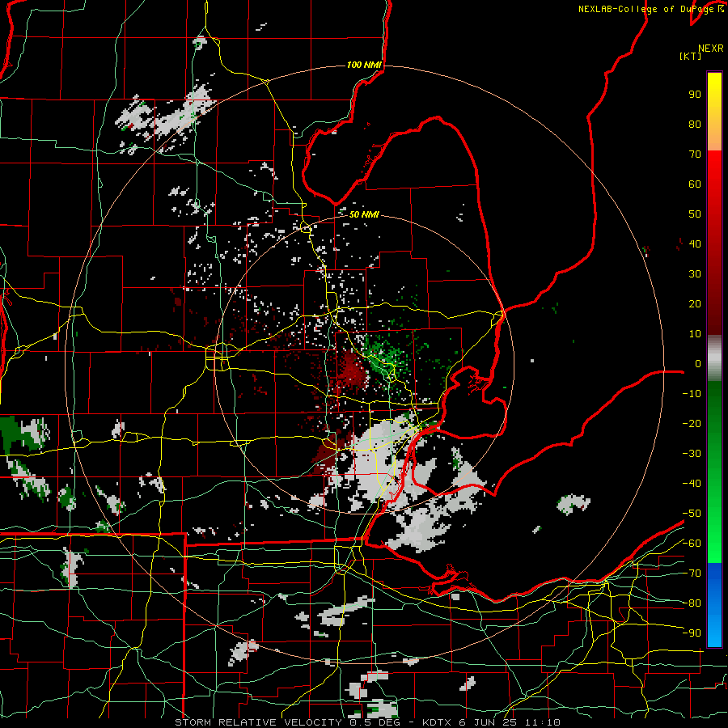The width and height of the screenshot is (728, 728).
Task: Pick the dark green -20 kt color band
Action: [x=714, y=424]
